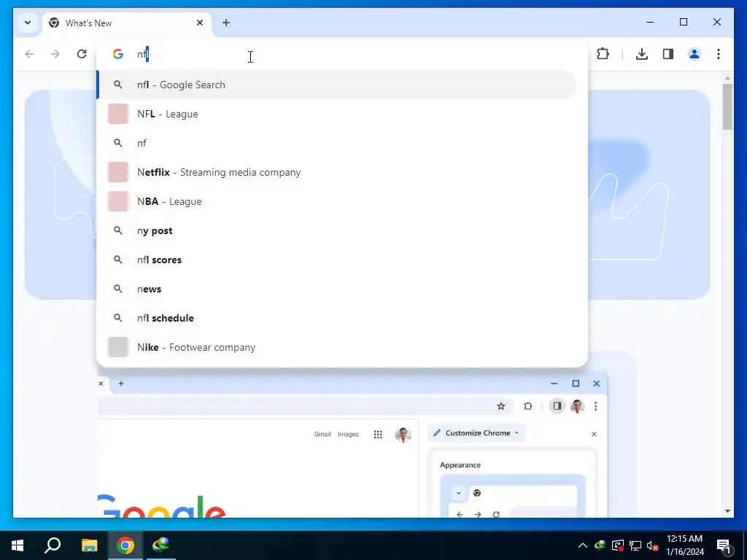Choose 'Nike - Footwear company' suggestion

[336, 347]
